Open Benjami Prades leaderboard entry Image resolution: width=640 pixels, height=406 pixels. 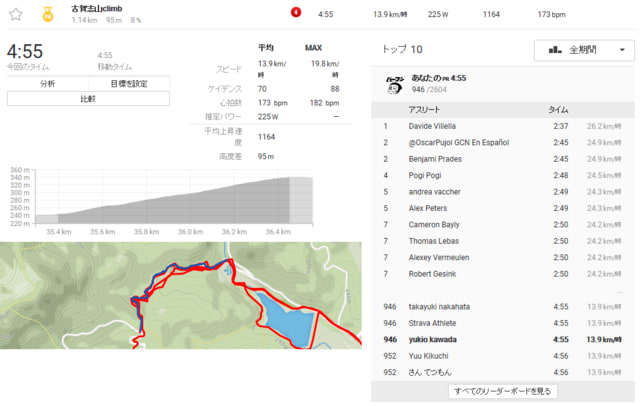click(435, 159)
